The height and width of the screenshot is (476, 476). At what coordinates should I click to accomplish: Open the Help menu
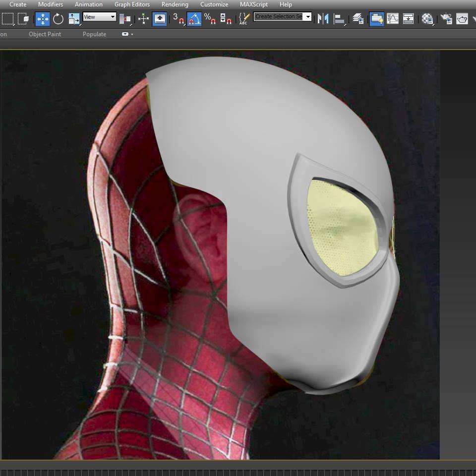coord(286,4)
